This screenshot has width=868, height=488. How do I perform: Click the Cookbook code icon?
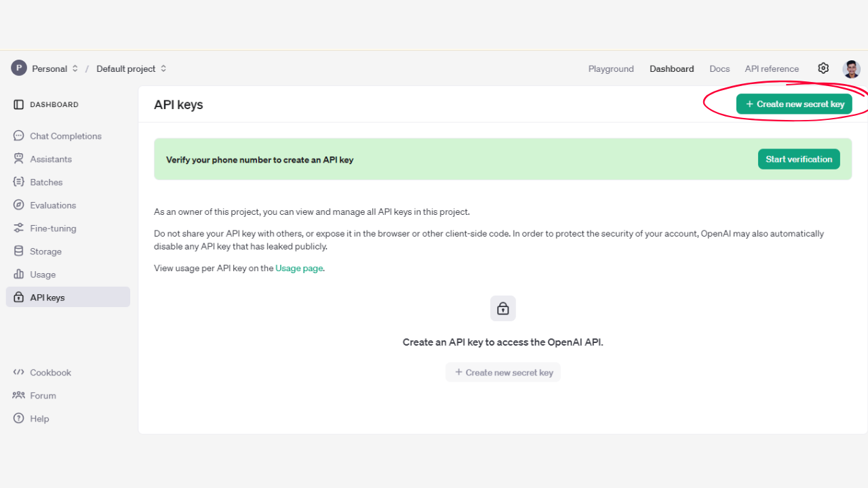coord(18,372)
